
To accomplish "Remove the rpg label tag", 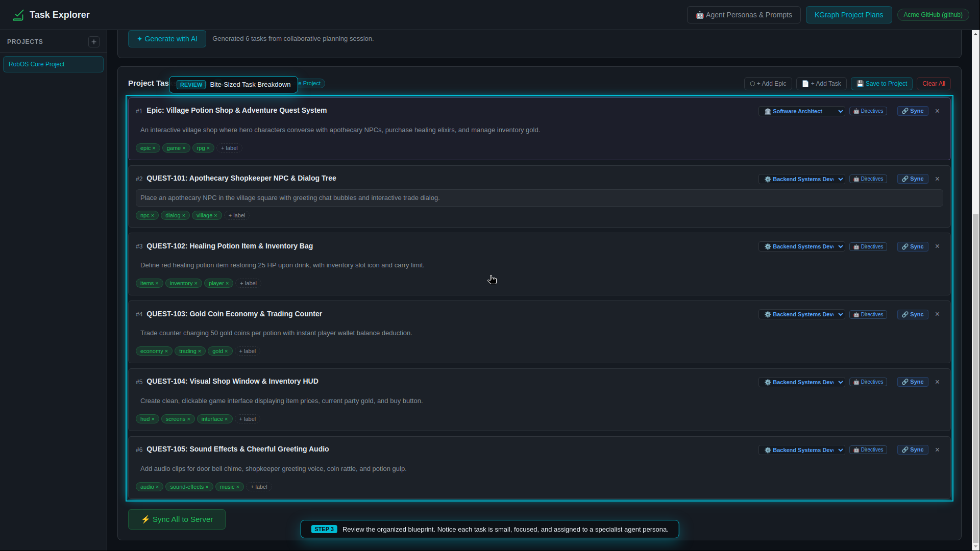I will [x=208, y=148].
